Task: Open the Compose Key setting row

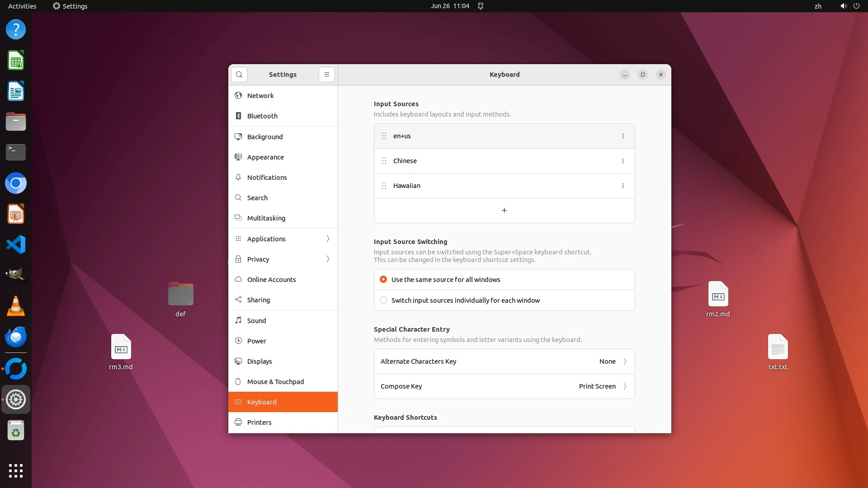Action: click(504, 386)
